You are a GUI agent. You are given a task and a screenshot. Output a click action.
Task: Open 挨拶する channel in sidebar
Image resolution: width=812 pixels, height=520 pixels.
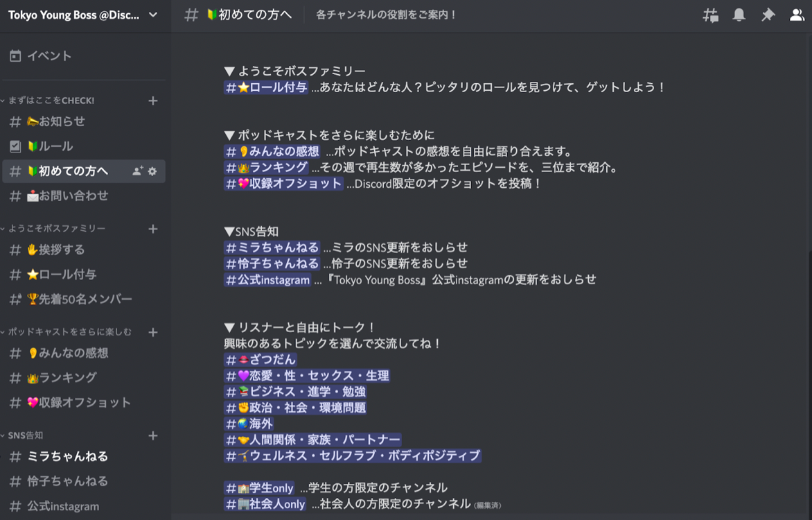(84, 250)
